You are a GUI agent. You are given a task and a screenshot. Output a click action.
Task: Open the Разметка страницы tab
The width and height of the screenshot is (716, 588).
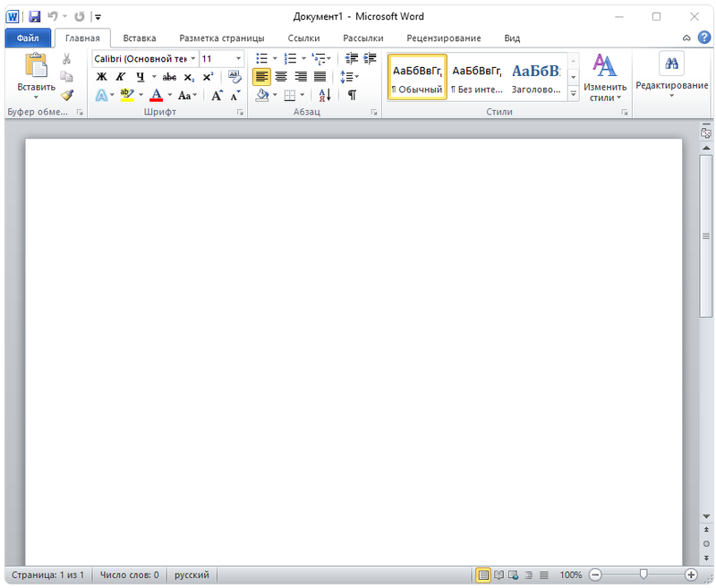pyautogui.click(x=221, y=38)
